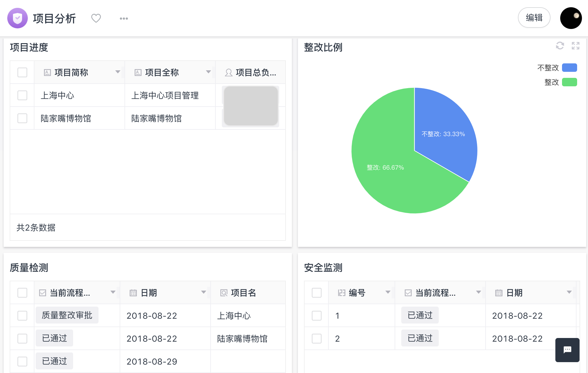Click the 2018-08-29 date cell

tap(165, 362)
